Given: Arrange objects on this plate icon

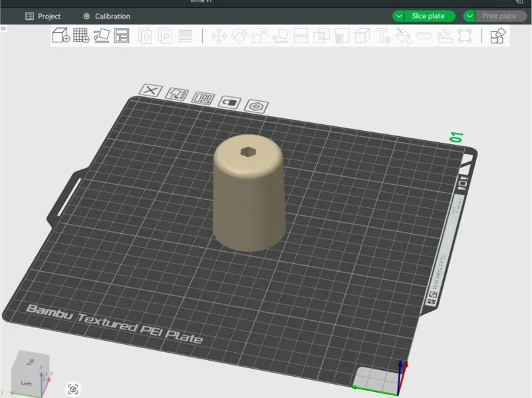Looking at the screenshot, I should [x=203, y=98].
